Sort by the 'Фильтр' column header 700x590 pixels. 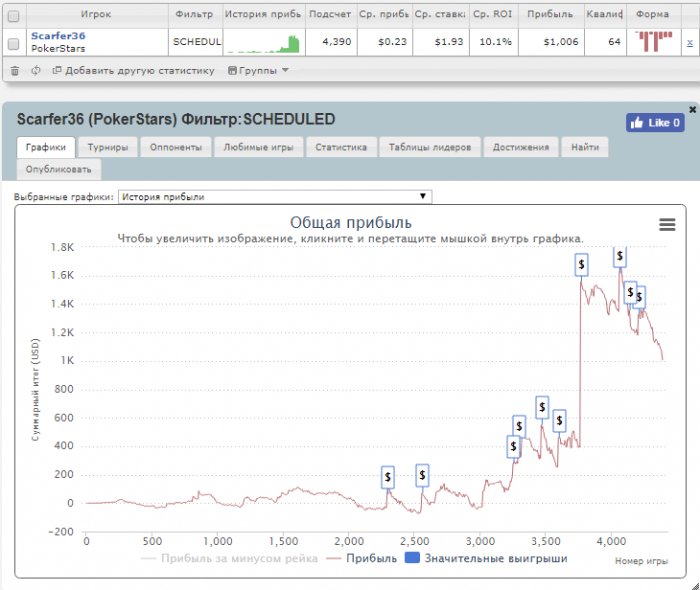pyautogui.click(x=195, y=14)
